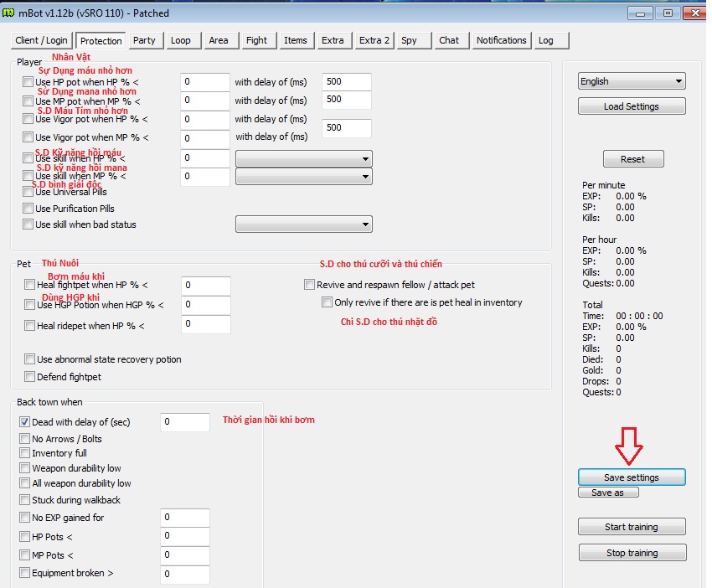Screen dimensions: 712x588
Task: Switch to the Client / Login tab
Action: [x=41, y=40]
